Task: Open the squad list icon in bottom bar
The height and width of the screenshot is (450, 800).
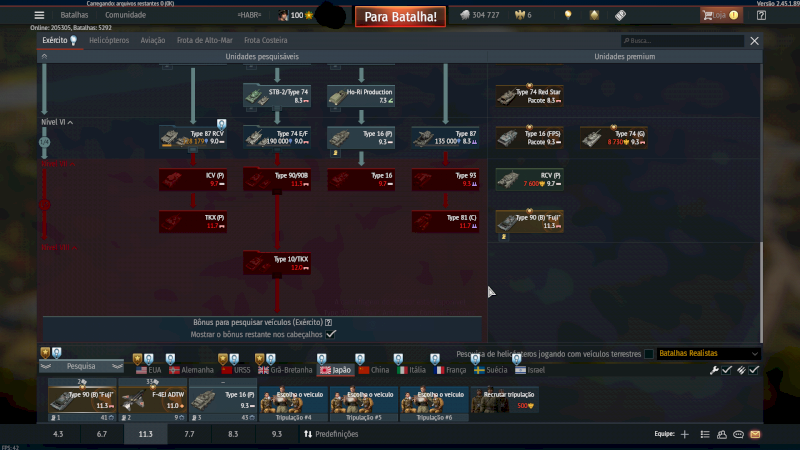Action: (705, 434)
